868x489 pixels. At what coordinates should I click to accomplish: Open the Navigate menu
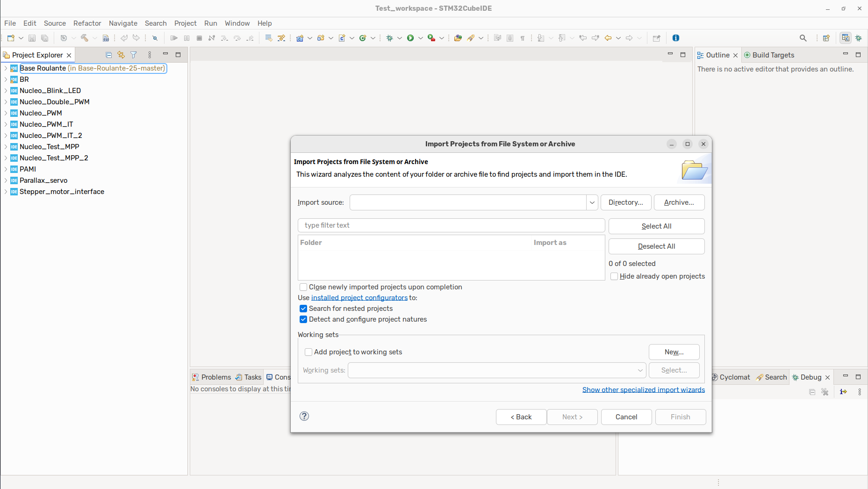123,23
